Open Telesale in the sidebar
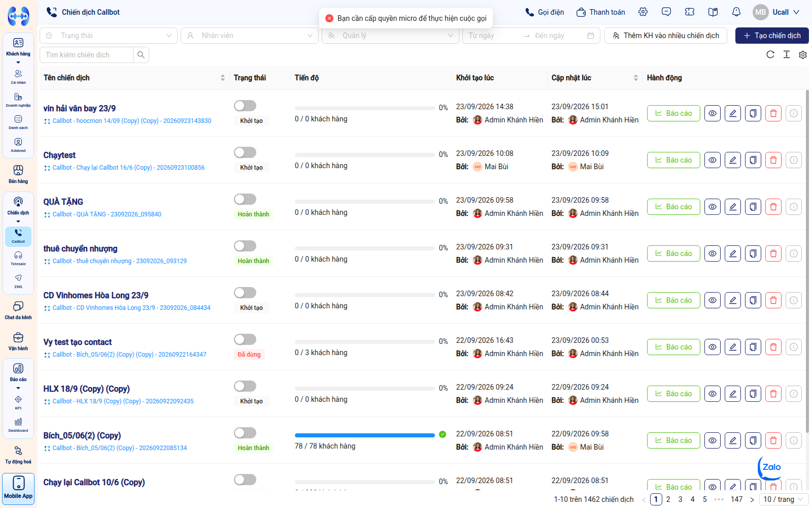This screenshot has width=812, height=508. pyautogui.click(x=18, y=259)
